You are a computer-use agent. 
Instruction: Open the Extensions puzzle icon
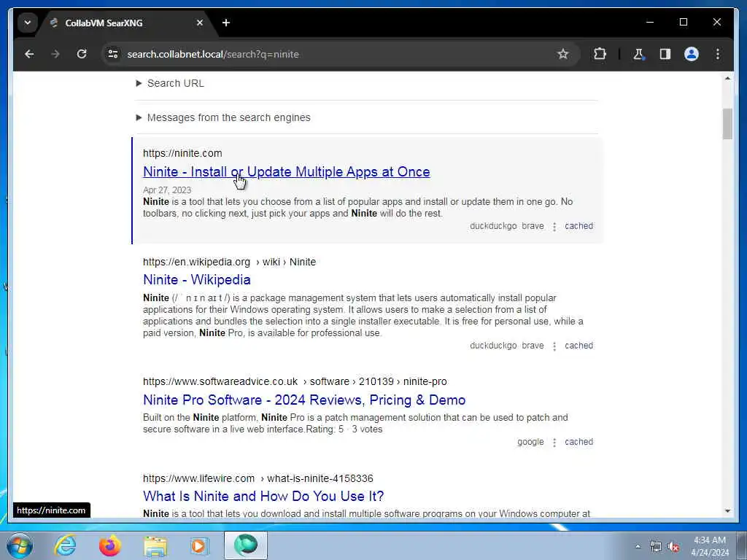600,54
